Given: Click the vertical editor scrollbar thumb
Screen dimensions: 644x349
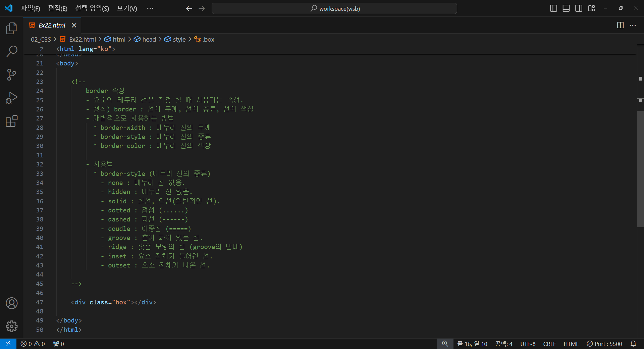Looking at the screenshot, I should click(640, 169).
